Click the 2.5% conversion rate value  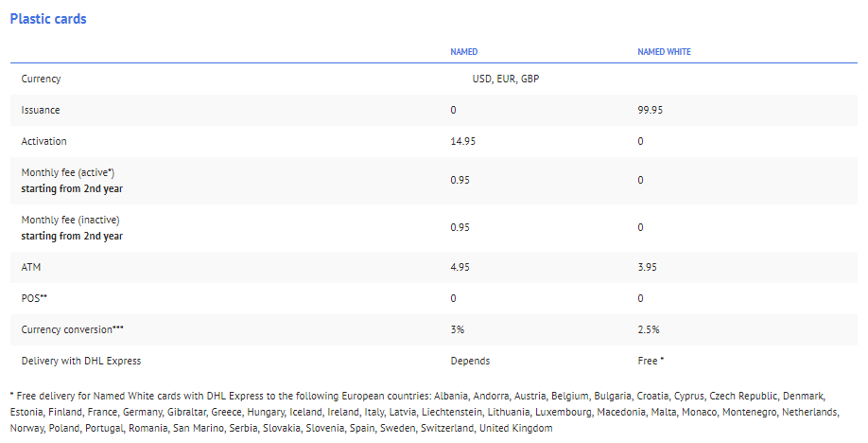coord(649,329)
